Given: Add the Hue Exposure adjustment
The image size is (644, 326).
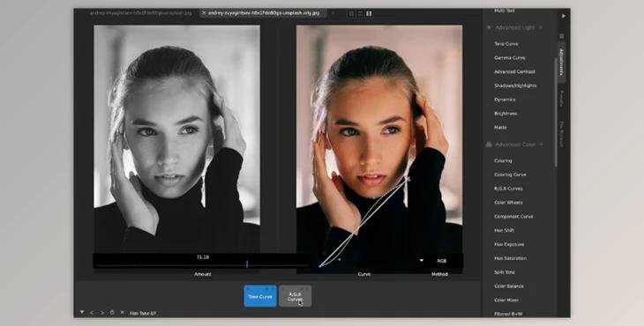Looking at the screenshot, I should click(509, 244).
